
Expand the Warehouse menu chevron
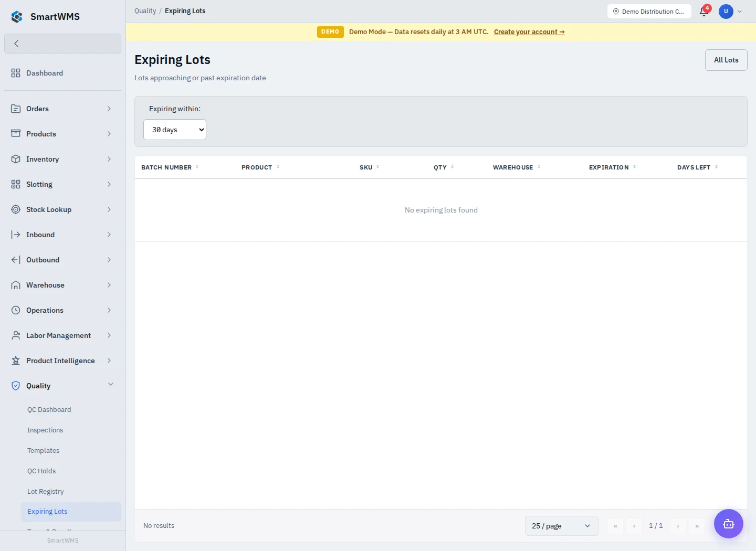109,285
